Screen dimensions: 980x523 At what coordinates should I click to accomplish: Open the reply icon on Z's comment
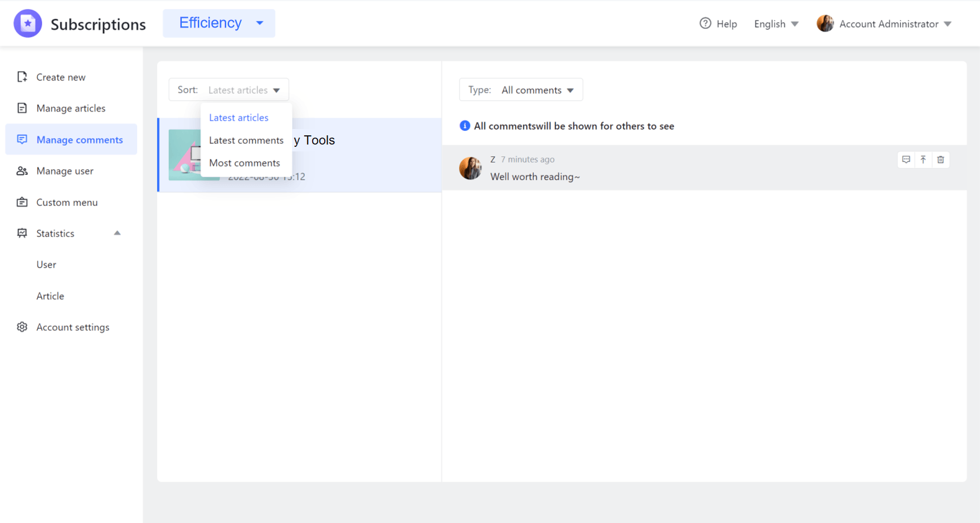906,159
